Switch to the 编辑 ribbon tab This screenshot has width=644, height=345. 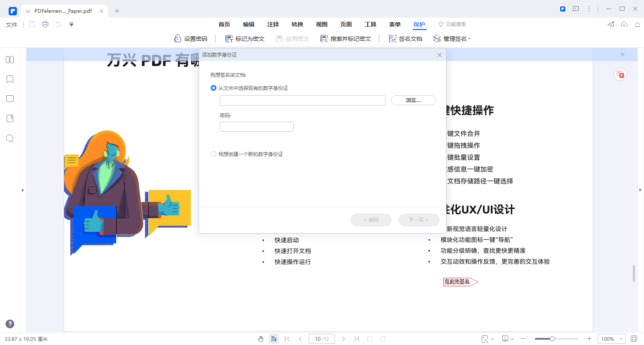click(248, 24)
